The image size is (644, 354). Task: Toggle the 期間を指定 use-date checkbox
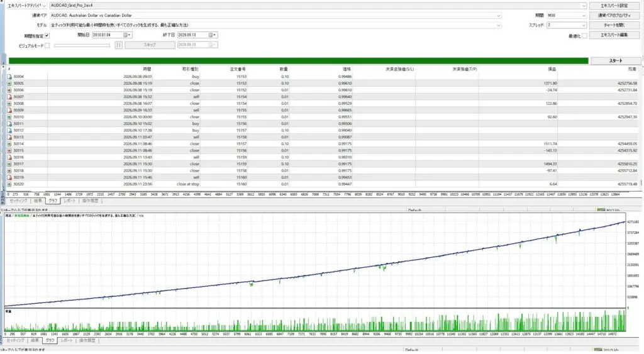[47, 36]
